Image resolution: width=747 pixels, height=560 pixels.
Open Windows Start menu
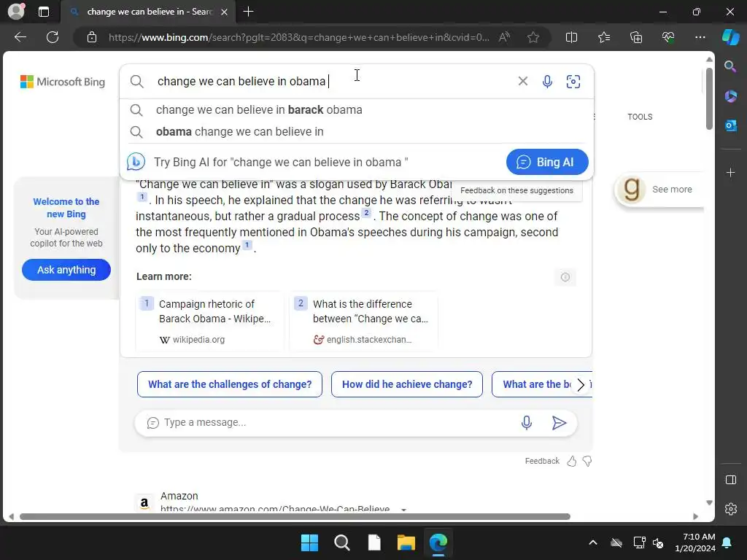coord(309,542)
